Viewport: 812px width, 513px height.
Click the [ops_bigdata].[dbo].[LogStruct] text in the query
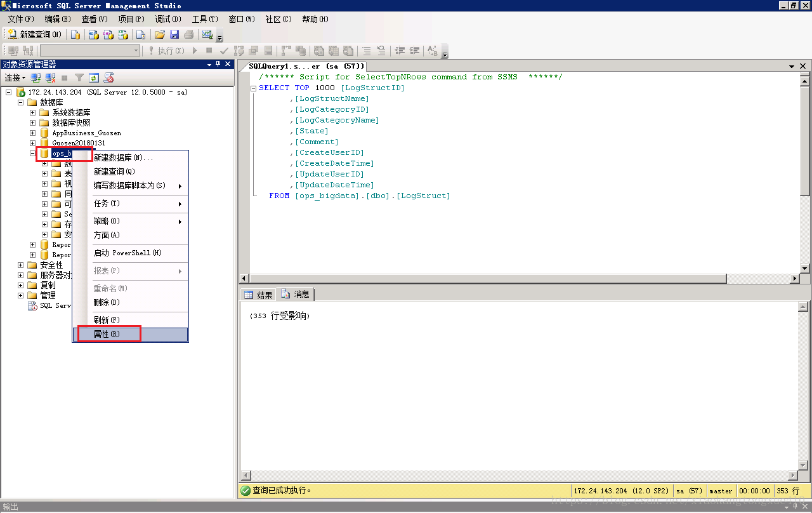click(372, 196)
